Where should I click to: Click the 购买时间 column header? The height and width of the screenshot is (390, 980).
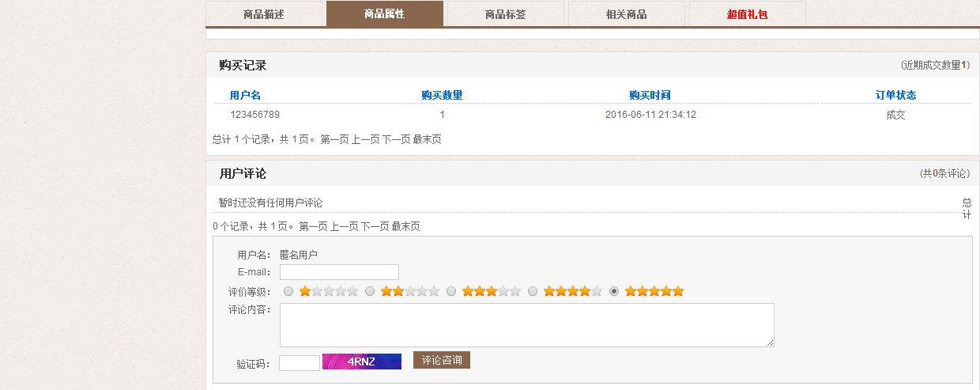650,95
